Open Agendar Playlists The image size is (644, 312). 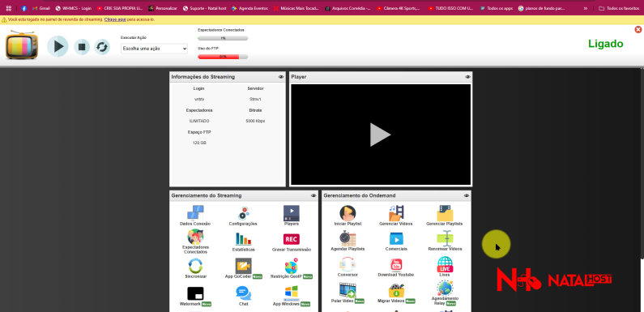[348, 241]
